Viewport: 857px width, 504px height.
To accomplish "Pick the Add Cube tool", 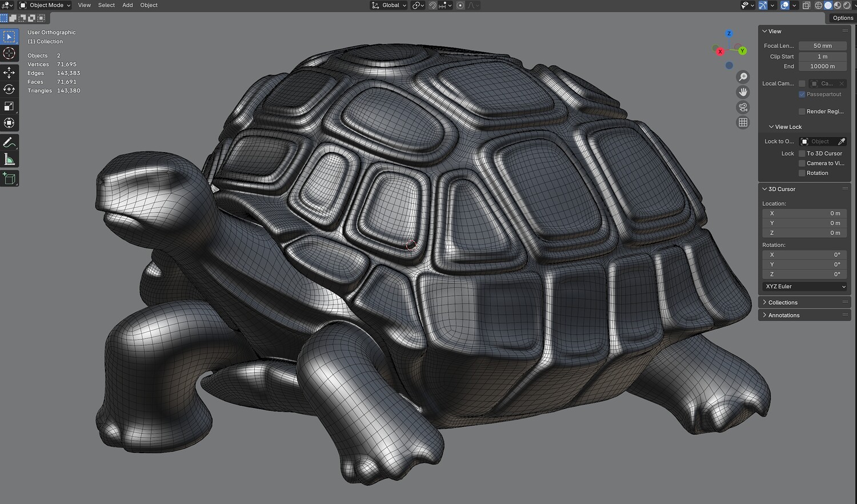I will (9, 178).
